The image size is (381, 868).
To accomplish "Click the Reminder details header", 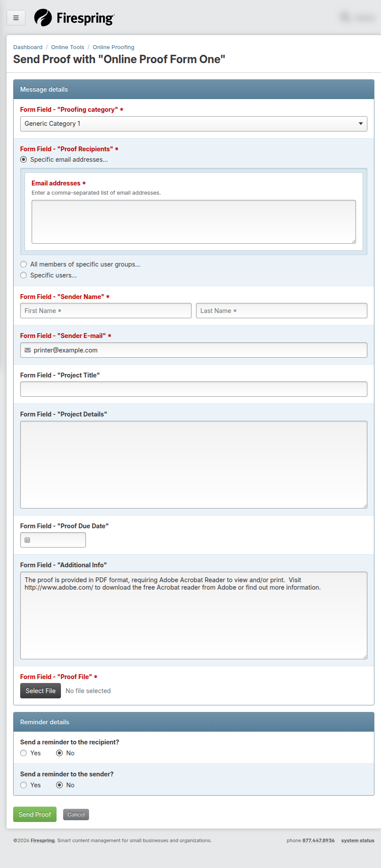I will (x=194, y=722).
